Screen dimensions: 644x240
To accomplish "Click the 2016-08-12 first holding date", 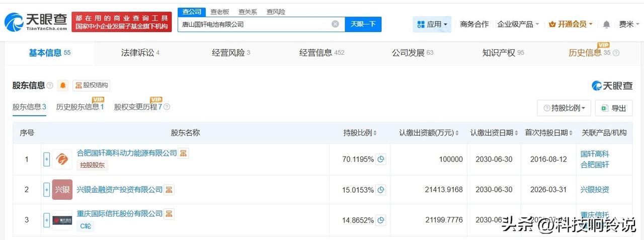I will tap(548, 159).
